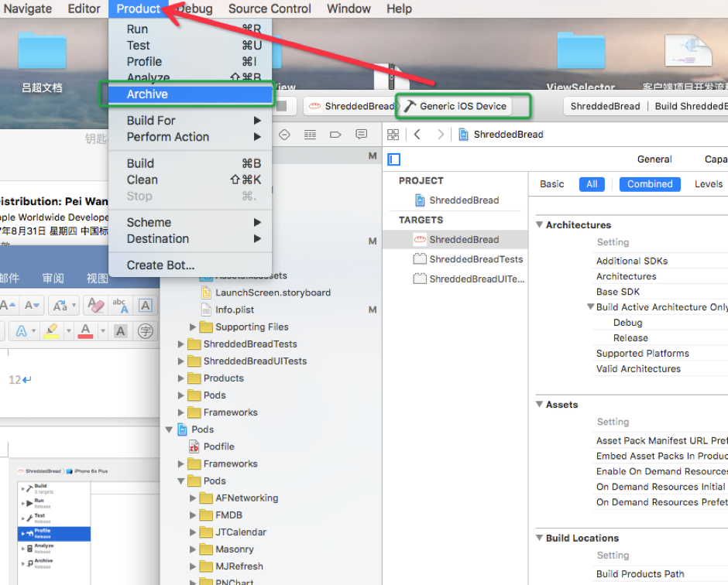Select Run in the Product menu
The image size is (728, 585).
[x=190, y=29]
